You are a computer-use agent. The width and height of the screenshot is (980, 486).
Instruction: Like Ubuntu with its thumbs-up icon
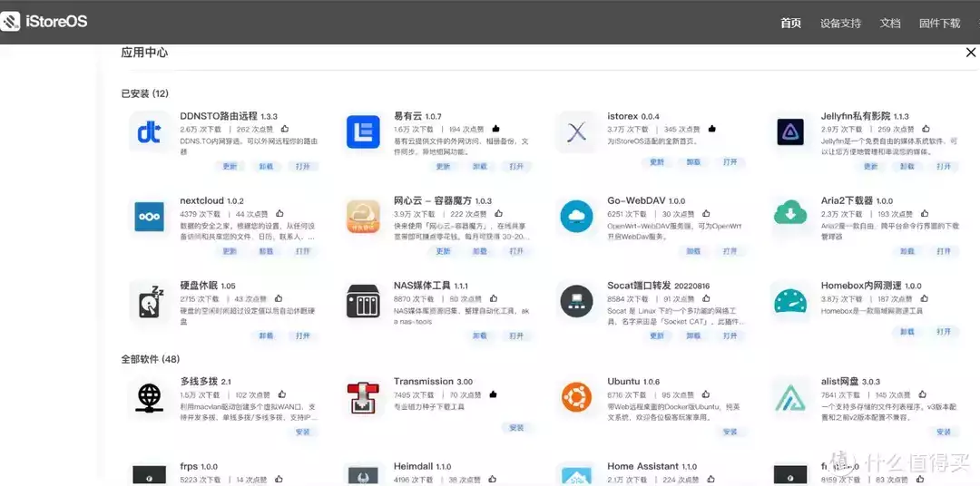[x=706, y=394]
